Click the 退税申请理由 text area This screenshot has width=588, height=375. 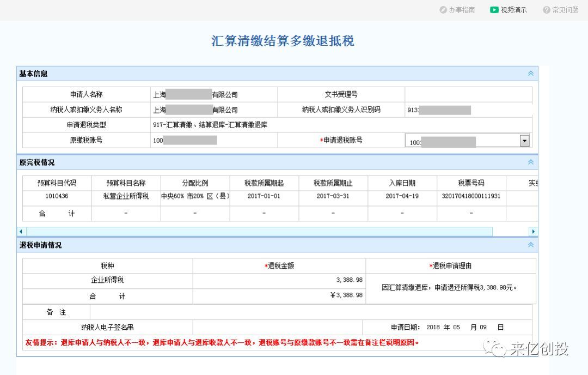pyautogui.click(x=450, y=288)
